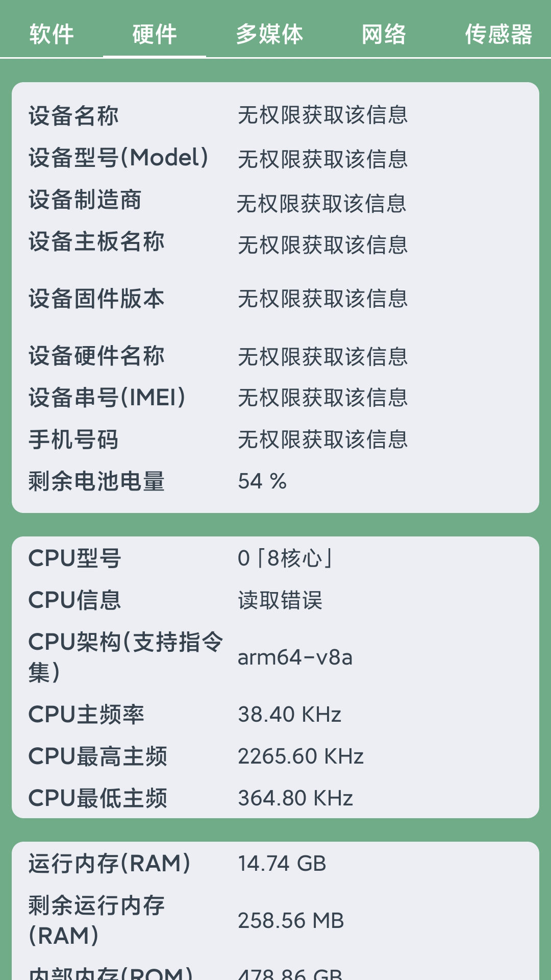Switch to the 软件 tab
This screenshot has width=551, height=980.
tap(51, 35)
